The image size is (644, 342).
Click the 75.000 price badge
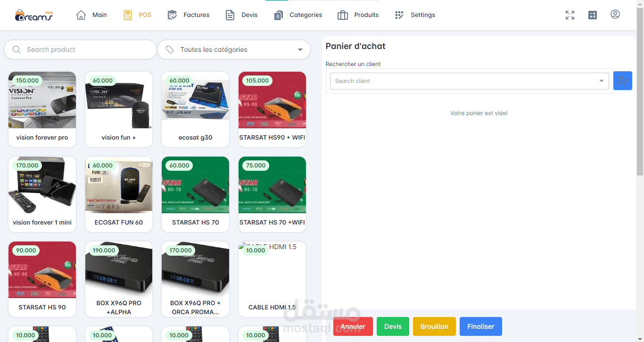pyautogui.click(x=256, y=166)
